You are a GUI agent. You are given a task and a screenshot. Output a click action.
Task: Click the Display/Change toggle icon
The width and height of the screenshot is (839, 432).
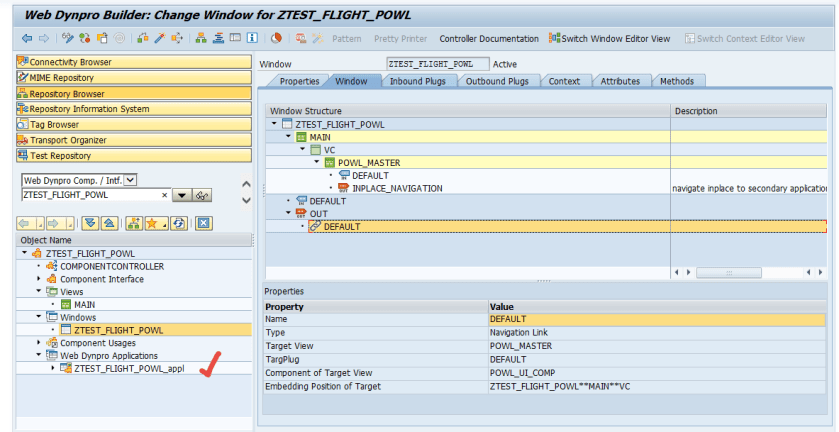point(67,38)
